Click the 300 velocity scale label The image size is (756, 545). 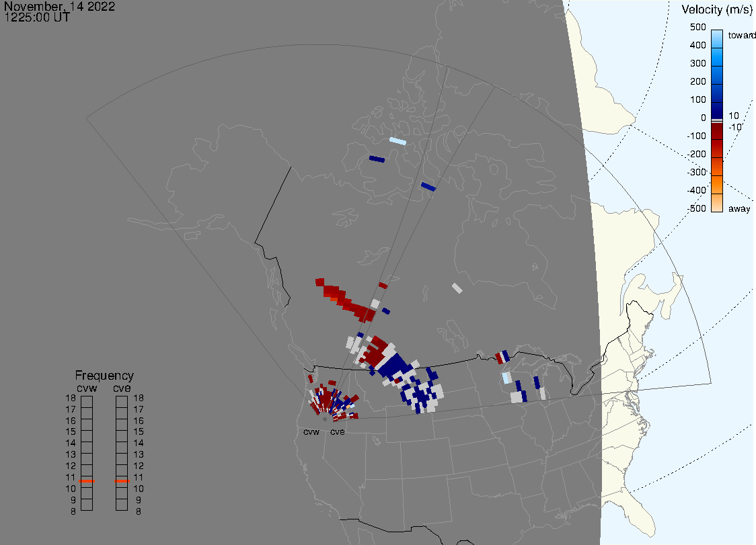pyautogui.click(x=697, y=64)
